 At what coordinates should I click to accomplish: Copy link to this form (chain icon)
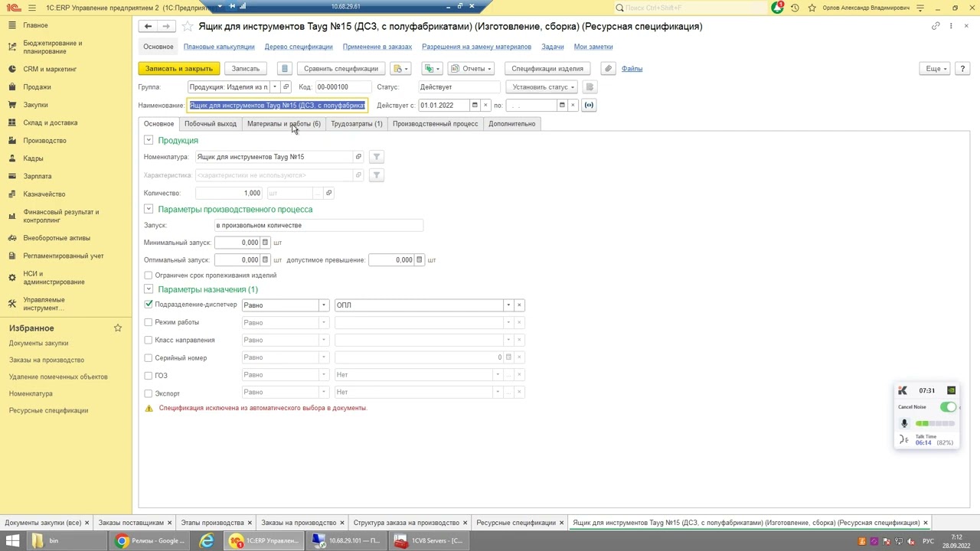coord(936,26)
